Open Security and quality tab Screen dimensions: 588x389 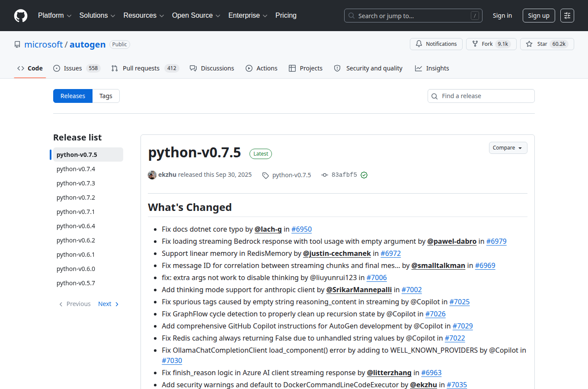[368, 68]
